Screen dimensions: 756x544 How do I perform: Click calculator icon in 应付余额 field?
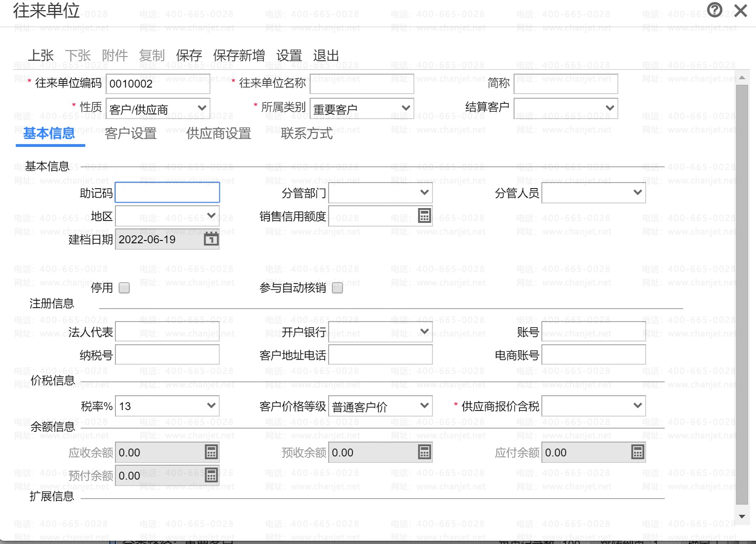(637, 452)
